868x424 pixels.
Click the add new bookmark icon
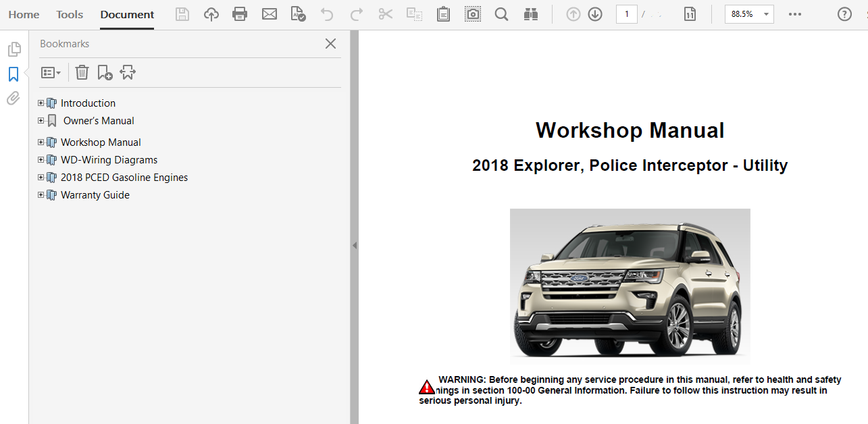click(x=105, y=72)
